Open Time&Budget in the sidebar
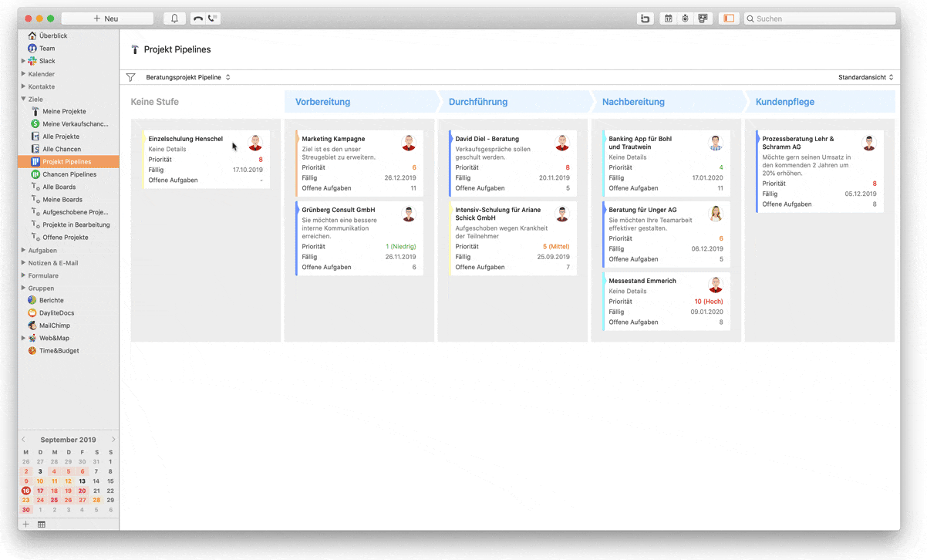927x560 pixels. click(x=59, y=351)
